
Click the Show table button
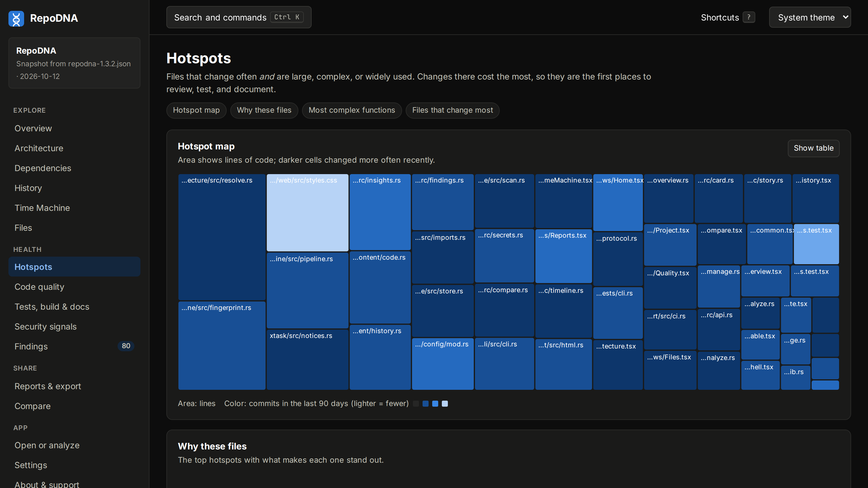click(813, 148)
